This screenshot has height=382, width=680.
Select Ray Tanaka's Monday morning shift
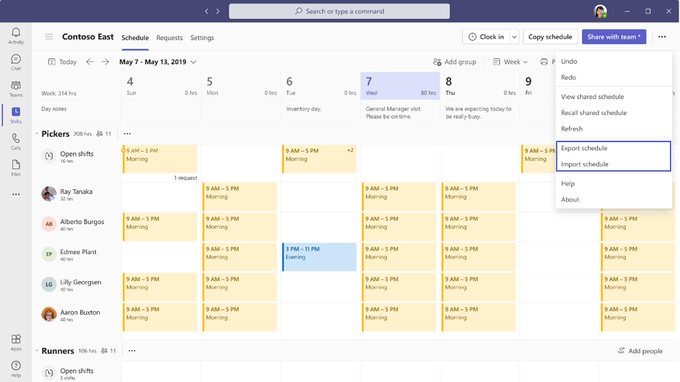pos(239,196)
